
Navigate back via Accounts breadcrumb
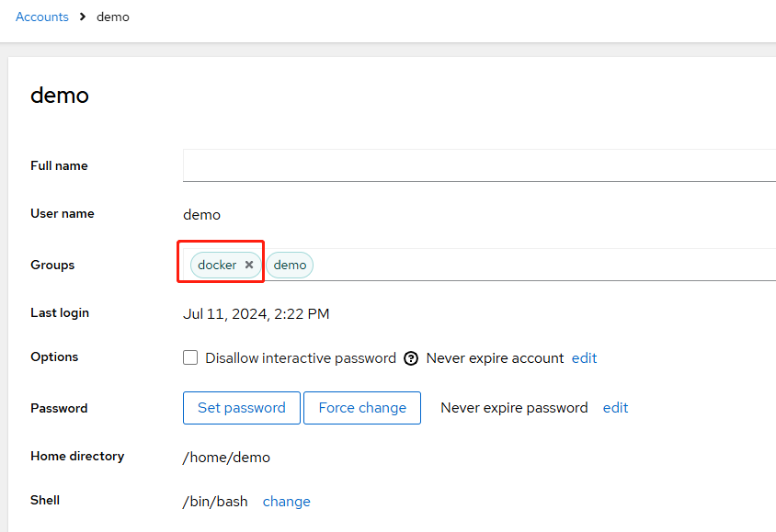coord(41,17)
